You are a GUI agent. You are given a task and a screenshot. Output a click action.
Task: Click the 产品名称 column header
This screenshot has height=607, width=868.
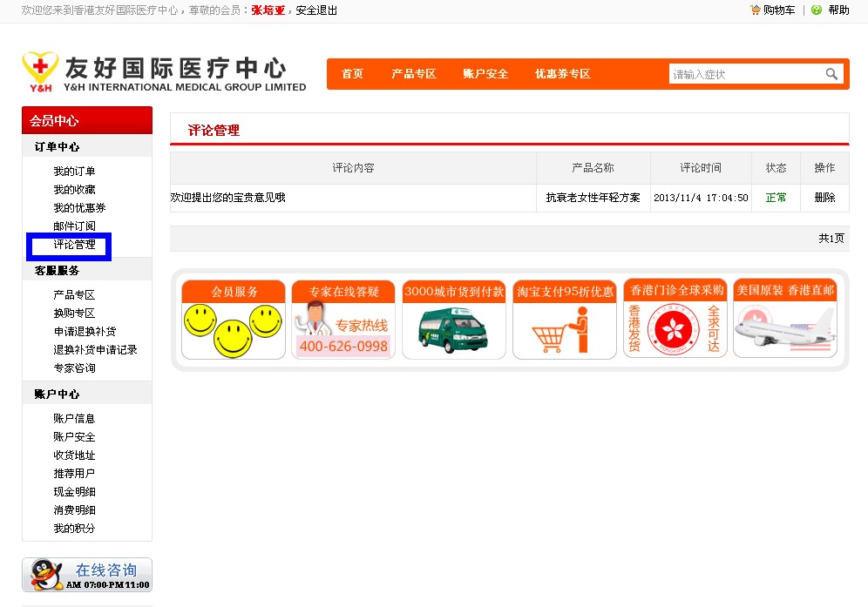pyautogui.click(x=593, y=168)
